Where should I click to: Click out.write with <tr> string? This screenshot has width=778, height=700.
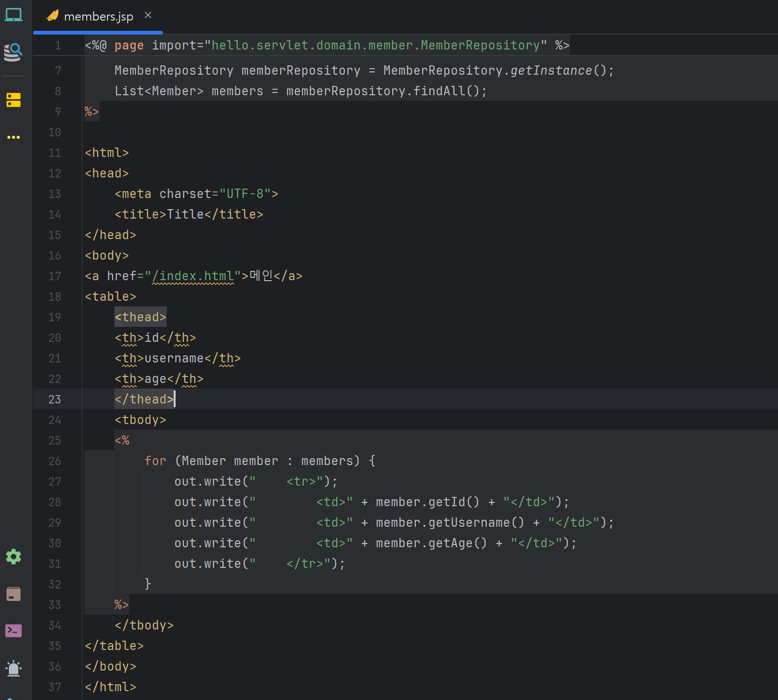(256, 481)
